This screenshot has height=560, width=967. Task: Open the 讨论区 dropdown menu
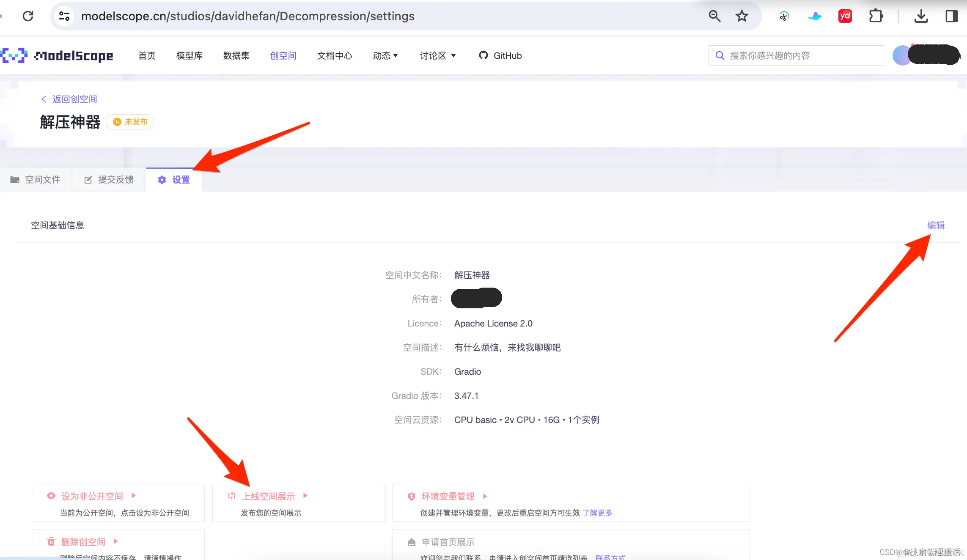click(438, 55)
